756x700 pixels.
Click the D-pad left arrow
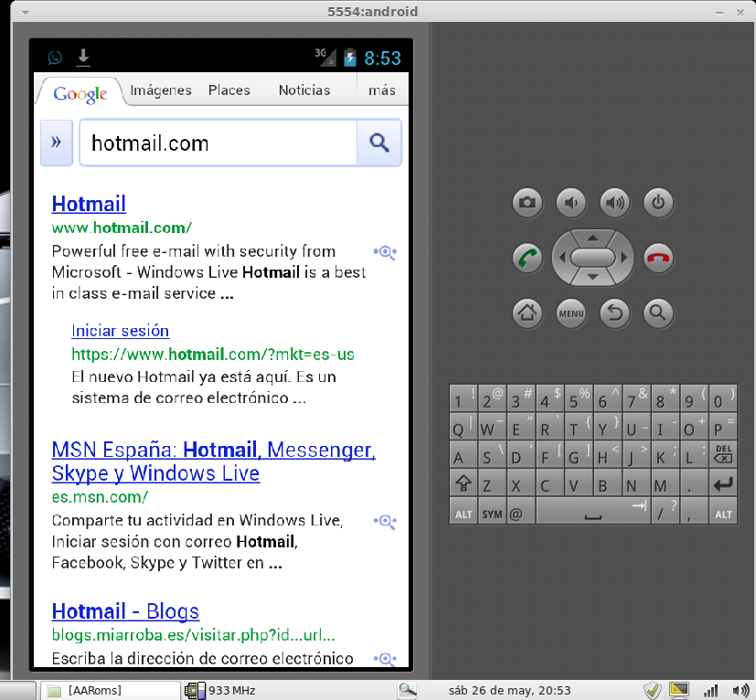click(561, 258)
